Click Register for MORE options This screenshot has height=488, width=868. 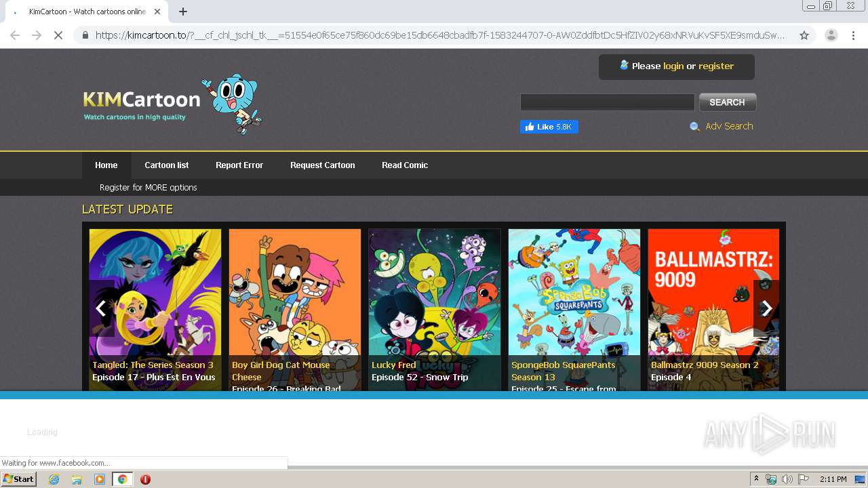[149, 187]
